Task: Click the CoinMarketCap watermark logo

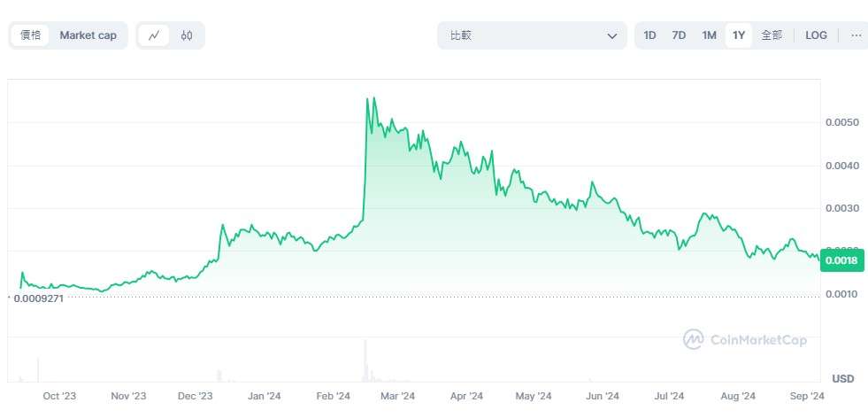Action: [744, 339]
